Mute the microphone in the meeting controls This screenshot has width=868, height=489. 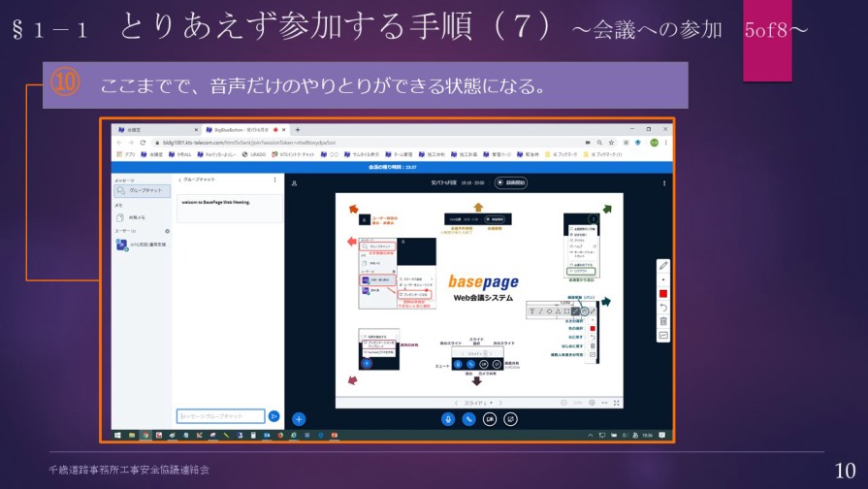tap(448, 419)
